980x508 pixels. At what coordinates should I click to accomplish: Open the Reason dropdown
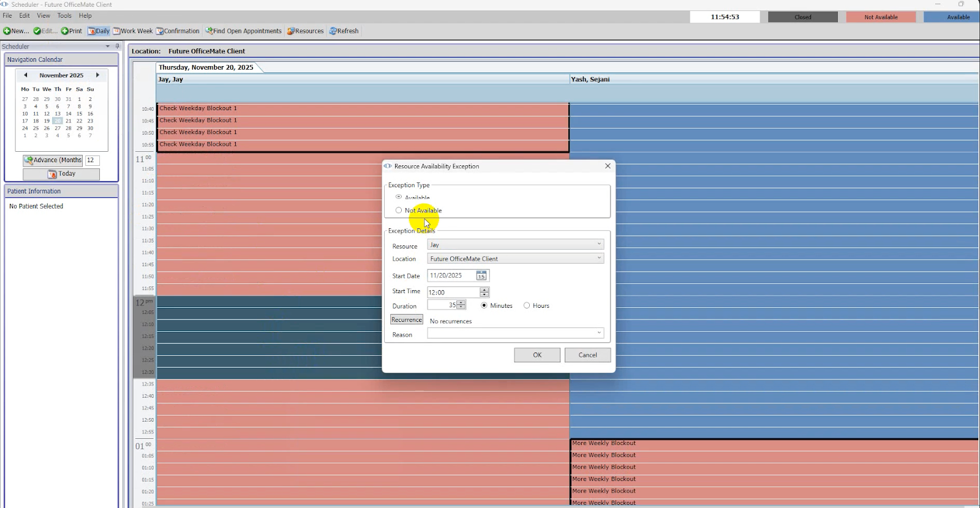coord(598,334)
